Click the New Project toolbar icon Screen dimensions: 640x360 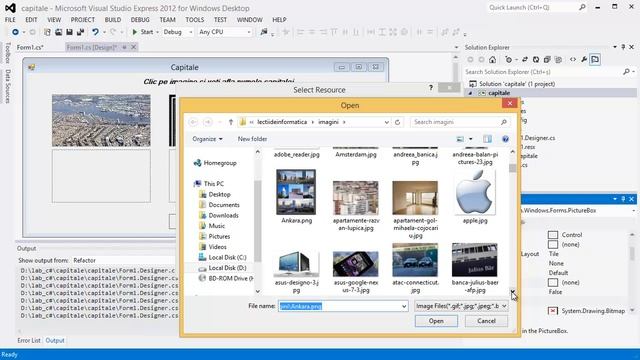[x=47, y=32]
